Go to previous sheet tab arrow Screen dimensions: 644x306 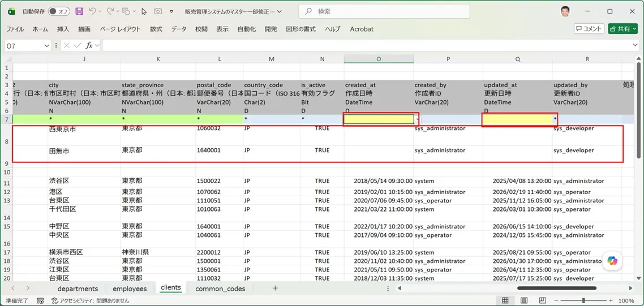13,288
